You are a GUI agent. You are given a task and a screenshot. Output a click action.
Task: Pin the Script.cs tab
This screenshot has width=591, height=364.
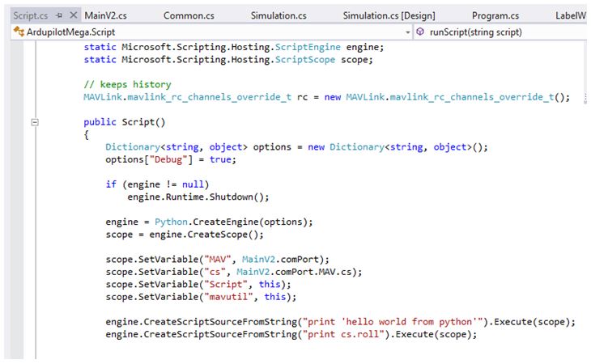click(59, 15)
